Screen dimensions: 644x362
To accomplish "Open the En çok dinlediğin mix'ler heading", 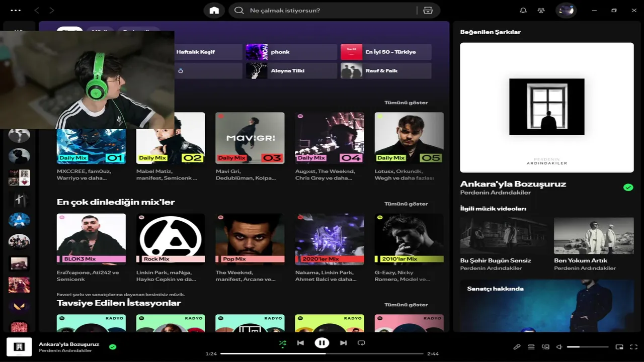I will pos(116,202).
